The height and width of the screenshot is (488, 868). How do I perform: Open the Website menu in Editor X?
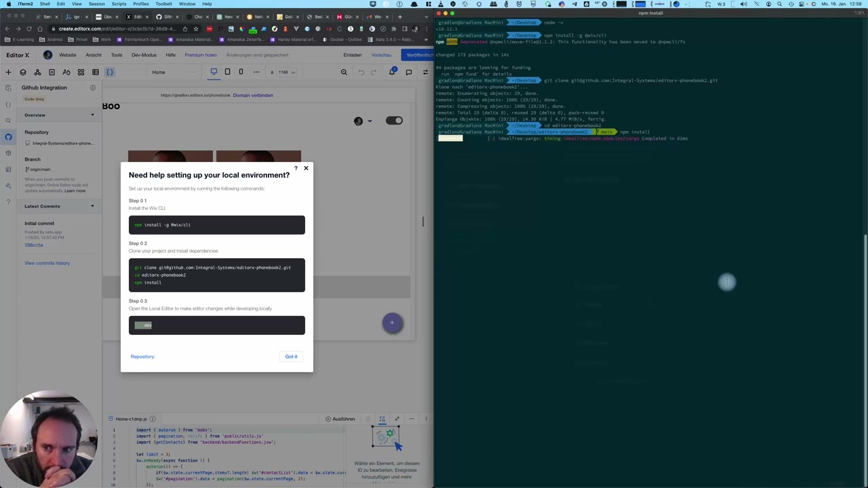click(x=68, y=55)
